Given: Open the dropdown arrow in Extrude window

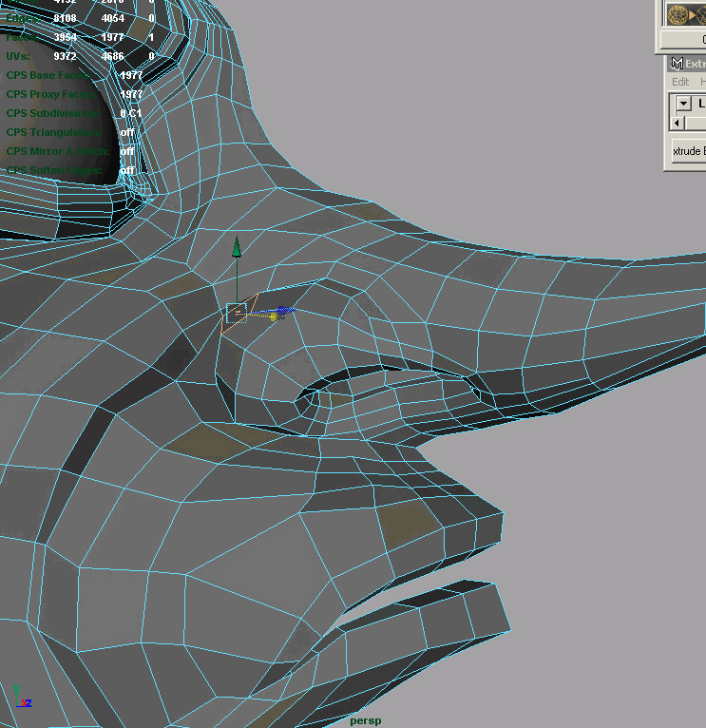Looking at the screenshot, I should coord(683,104).
